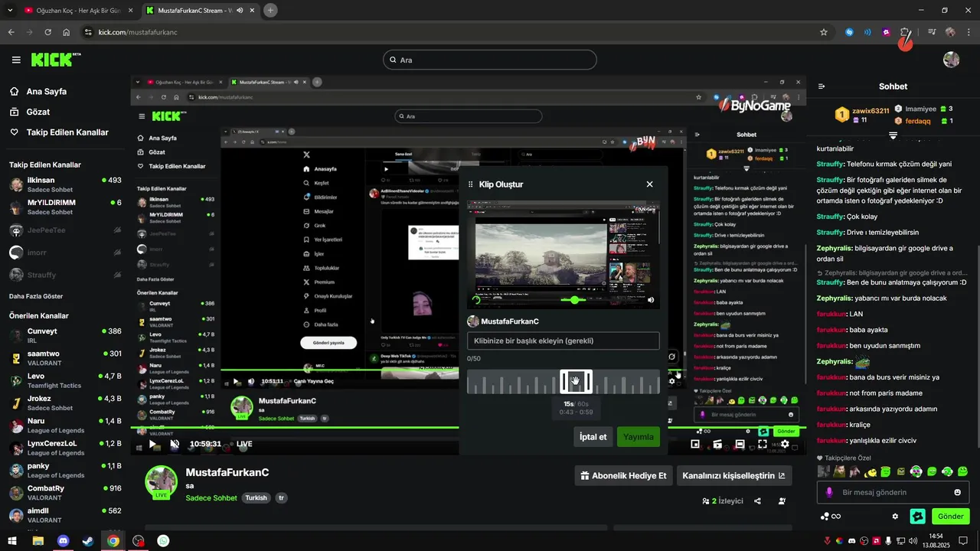980x551 pixels.
Task: Select the headphones green emote
Action: 947,471
